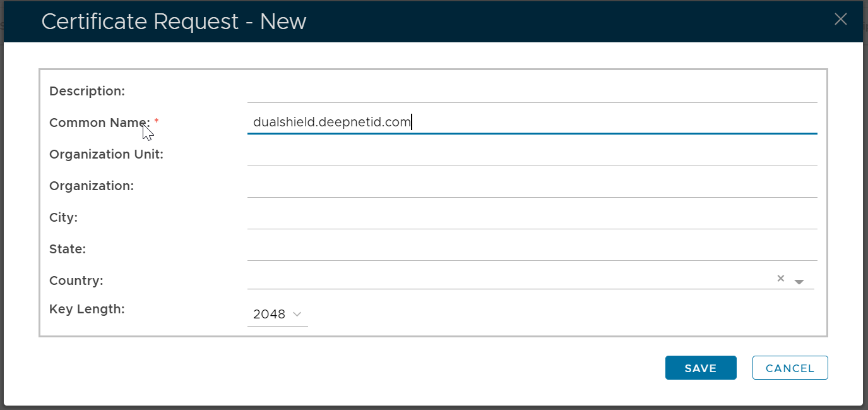Click inside the Country combo box text area

click(505, 279)
